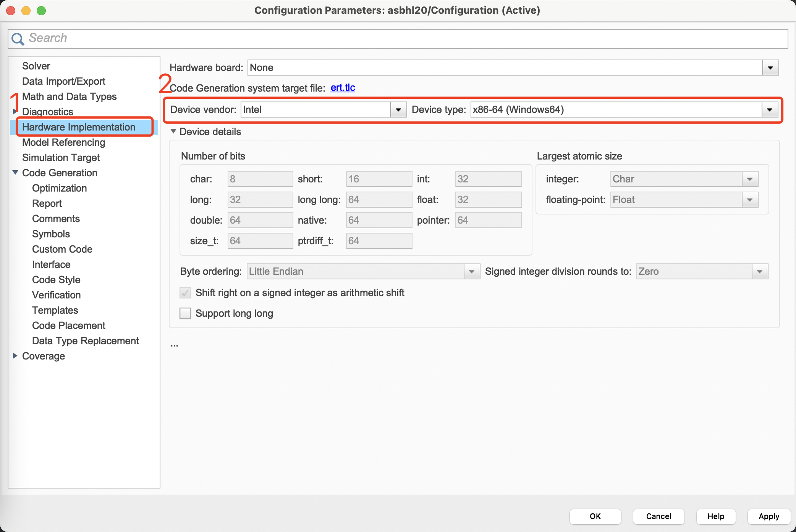Toggle Shift right arithmetic shift checkbox

[x=185, y=293]
